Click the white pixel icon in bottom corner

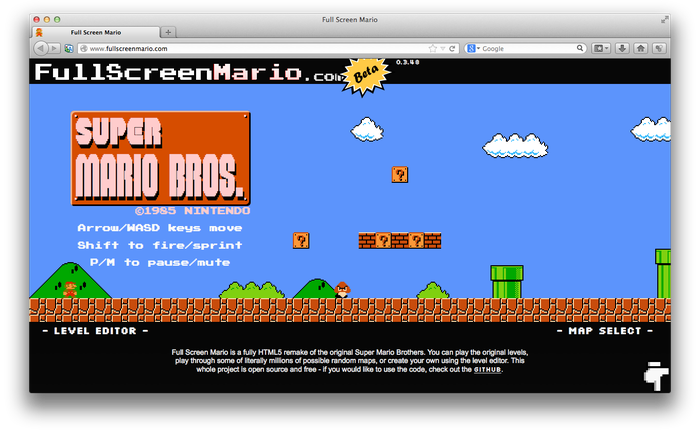(656, 376)
